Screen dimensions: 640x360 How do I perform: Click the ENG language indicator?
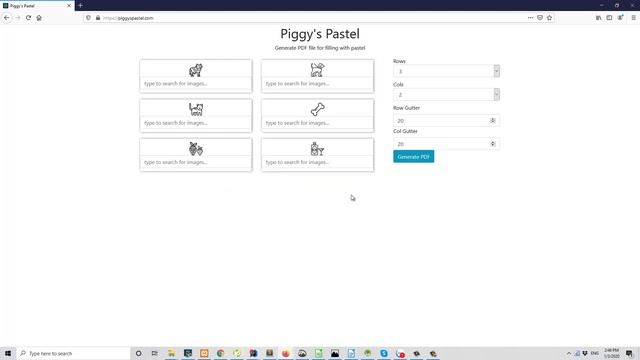click(x=595, y=353)
